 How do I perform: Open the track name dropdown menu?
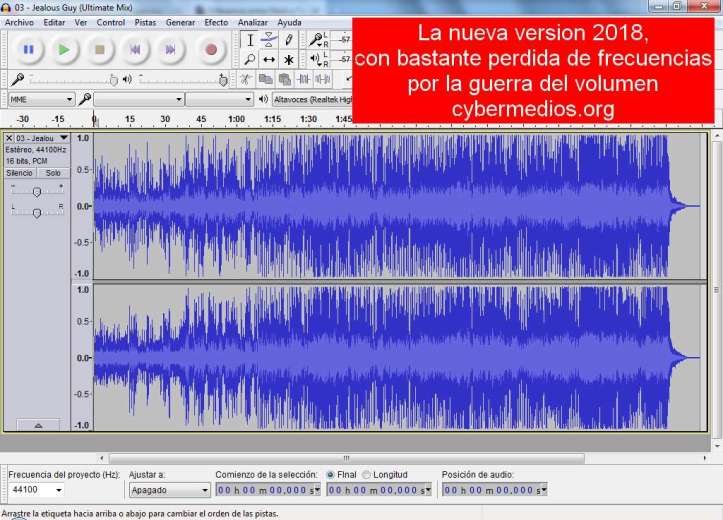64,137
